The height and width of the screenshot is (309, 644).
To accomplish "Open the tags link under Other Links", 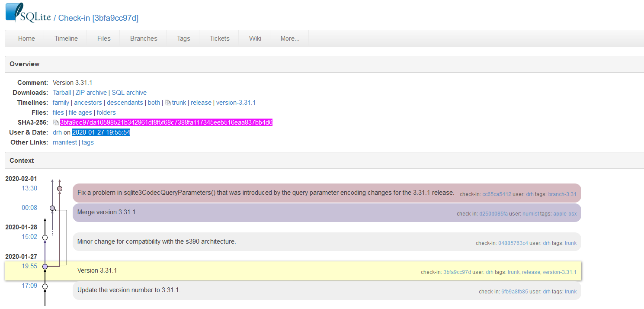I will click(x=88, y=142).
